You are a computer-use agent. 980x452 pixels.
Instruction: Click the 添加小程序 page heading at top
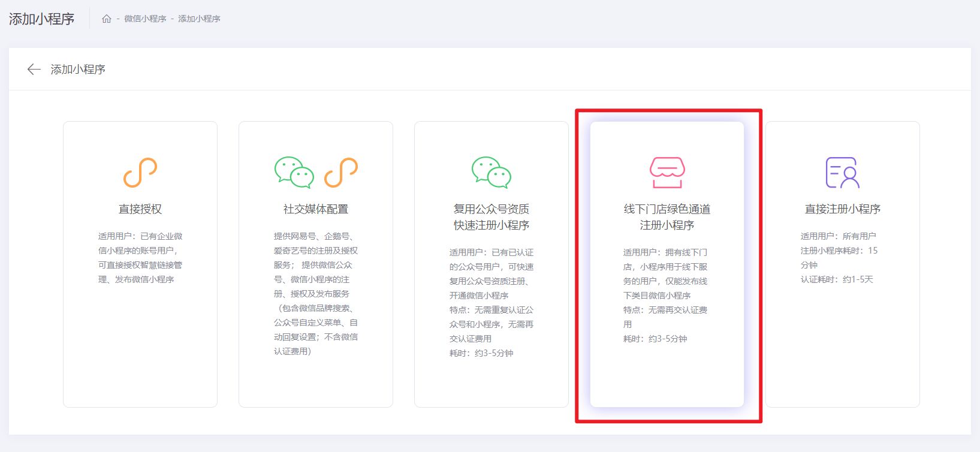pyautogui.click(x=42, y=19)
